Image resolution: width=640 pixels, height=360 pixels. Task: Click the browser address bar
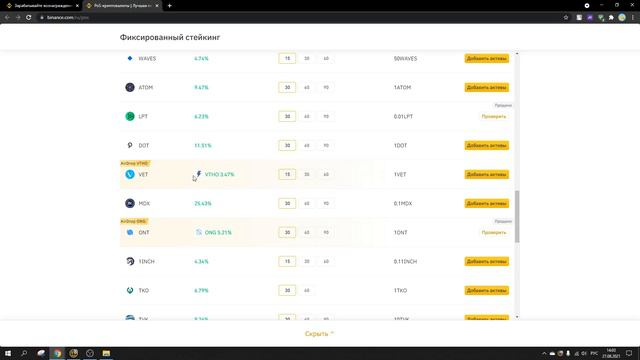[x=300, y=18]
